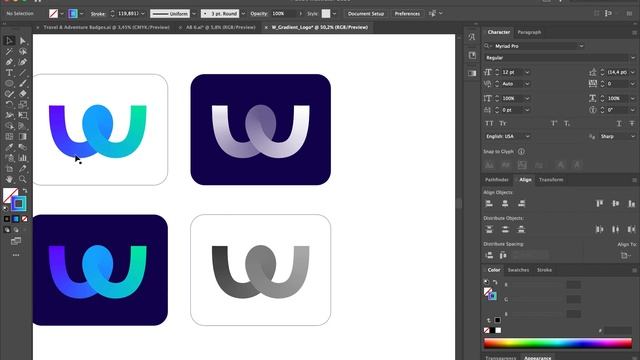640x360 pixels.
Task: Toggle Superscript in Character panel
Action: [x=554, y=123]
